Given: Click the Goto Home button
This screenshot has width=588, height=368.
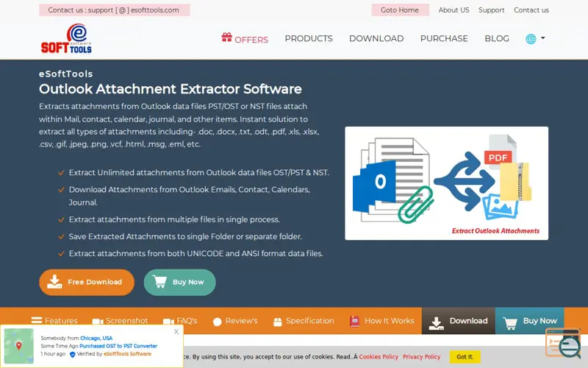Looking at the screenshot, I should (x=400, y=10).
